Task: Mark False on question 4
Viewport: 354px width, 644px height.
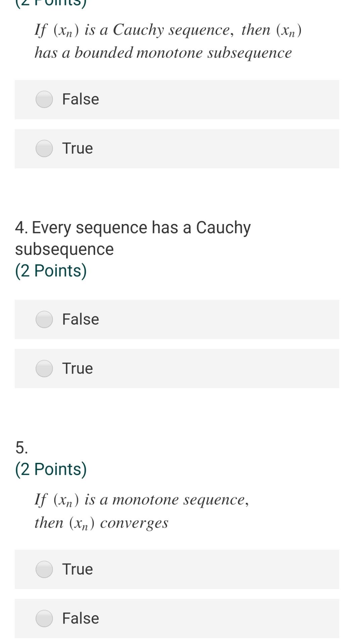Action: [x=44, y=319]
